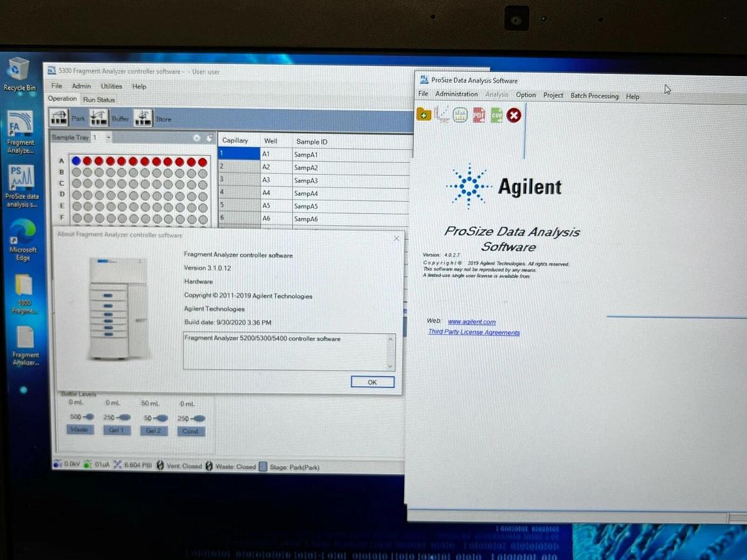The height and width of the screenshot is (560, 747).
Task: Click the Cond. bottle level button
Action: click(190, 431)
